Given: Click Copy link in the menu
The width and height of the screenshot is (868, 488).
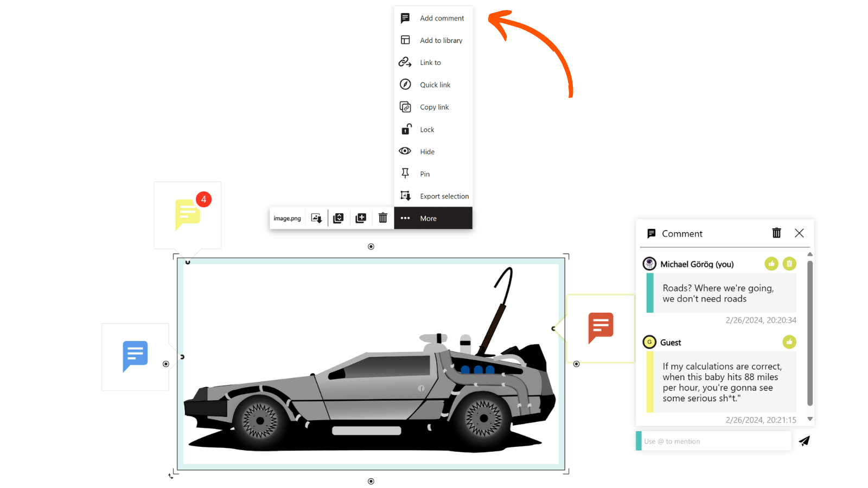Looking at the screenshot, I should tap(434, 107).
